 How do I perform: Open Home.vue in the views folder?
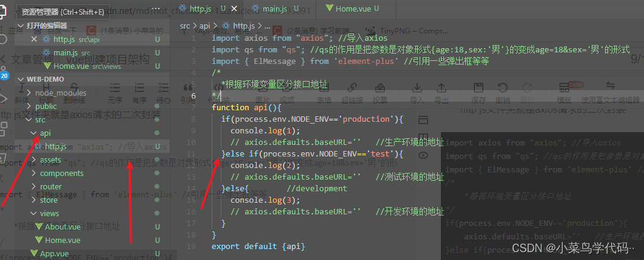[92, 240]
